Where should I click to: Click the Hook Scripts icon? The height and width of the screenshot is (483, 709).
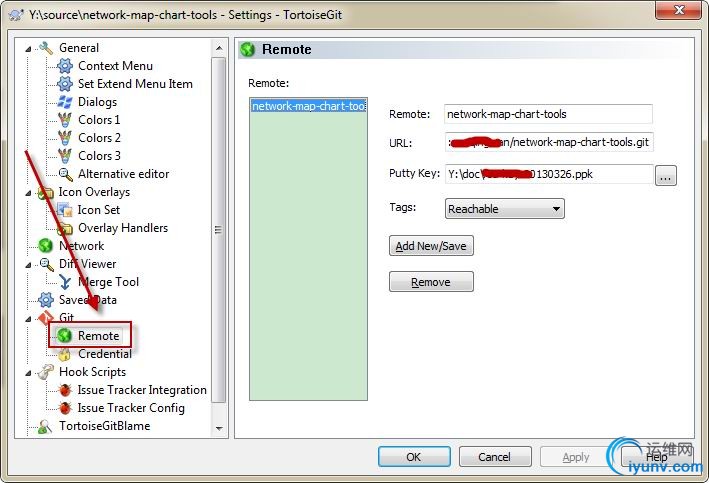pos(46,372)
